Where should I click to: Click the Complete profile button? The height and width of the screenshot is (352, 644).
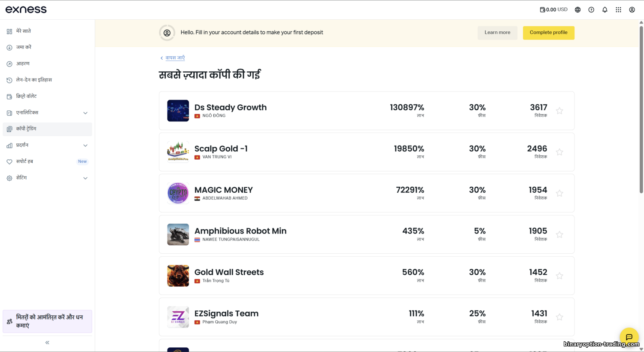[x=548, y=33]
